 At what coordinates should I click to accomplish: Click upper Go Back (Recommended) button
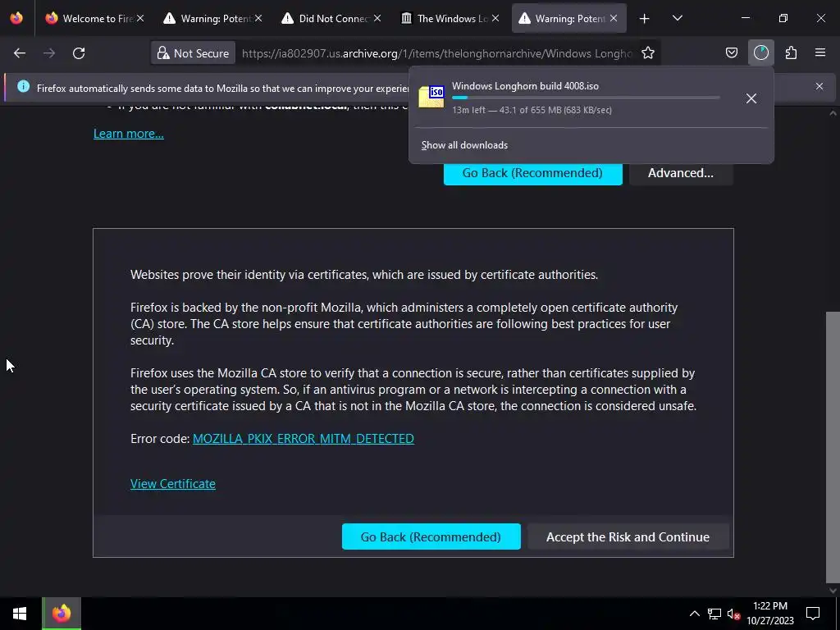click(532, 174)
